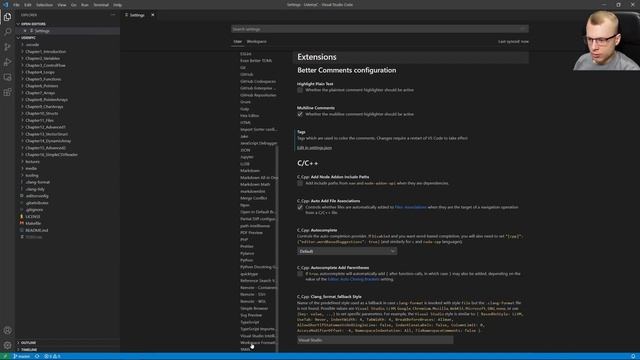Screen dimensions: 640x360
Task: Expand the Timeline panel
Action: click(x=29, y=350)
